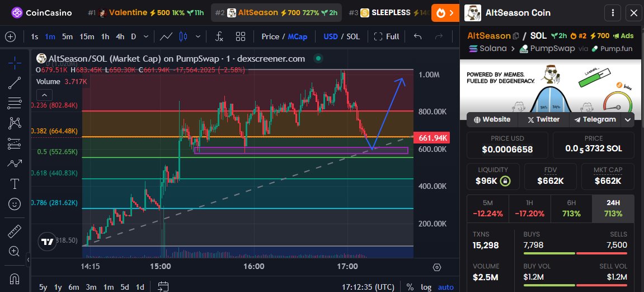Toggle magnet mode in drawing toolbar
This screenshot has height=292, width=644.
(x=15, y=279)
